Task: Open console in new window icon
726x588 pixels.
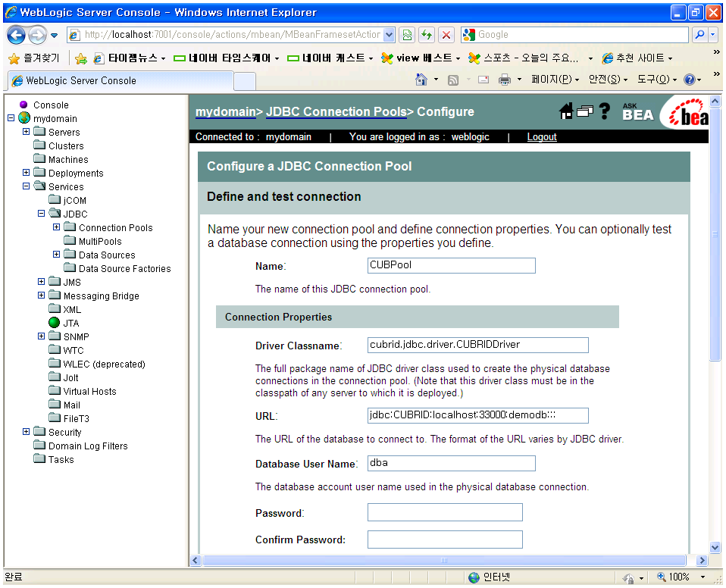Action: point(585,111)
